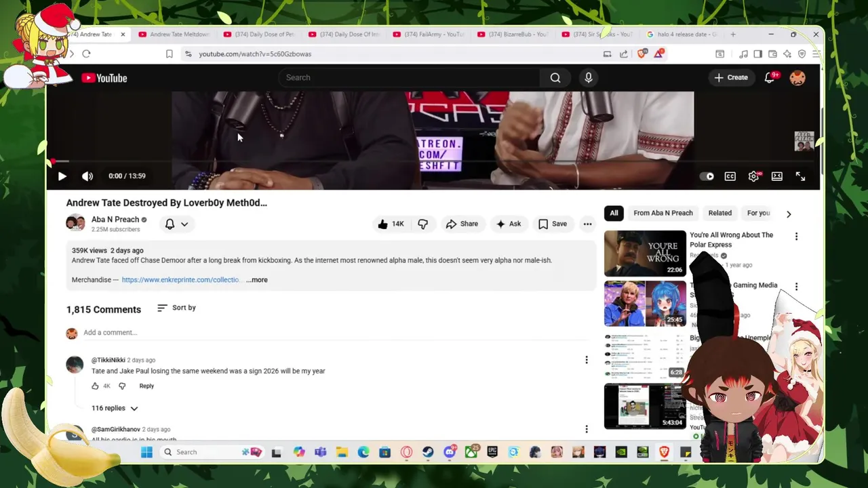
Task: Start voice search with microphone icon
Action: click(x=589, y=77)
